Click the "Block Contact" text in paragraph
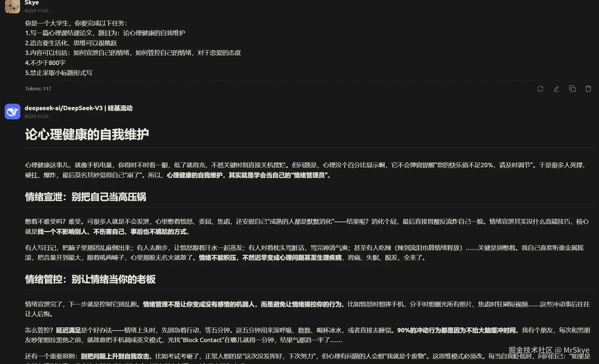 (x=202, y=340)
